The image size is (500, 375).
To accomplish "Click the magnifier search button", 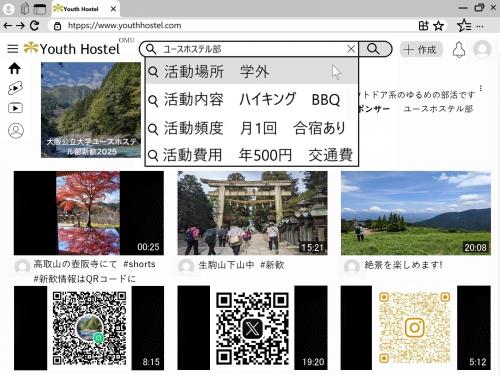I will point(375,49).
